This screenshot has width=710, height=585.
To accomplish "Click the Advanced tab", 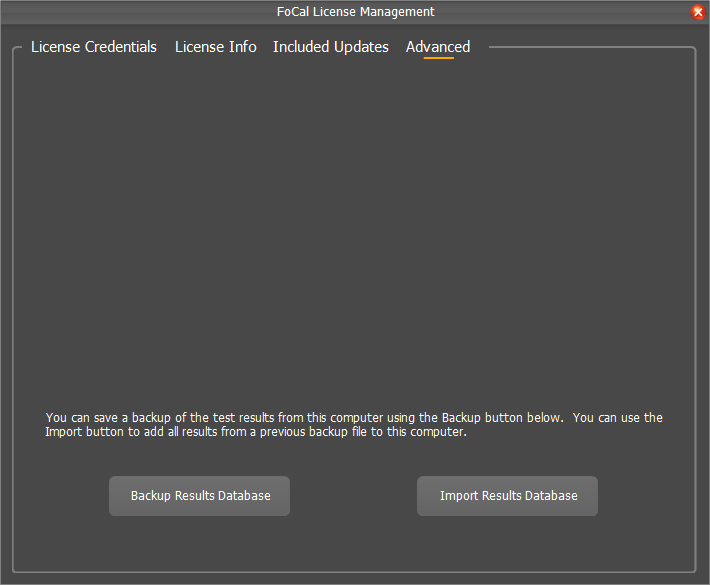I will [x=438, y=47].
